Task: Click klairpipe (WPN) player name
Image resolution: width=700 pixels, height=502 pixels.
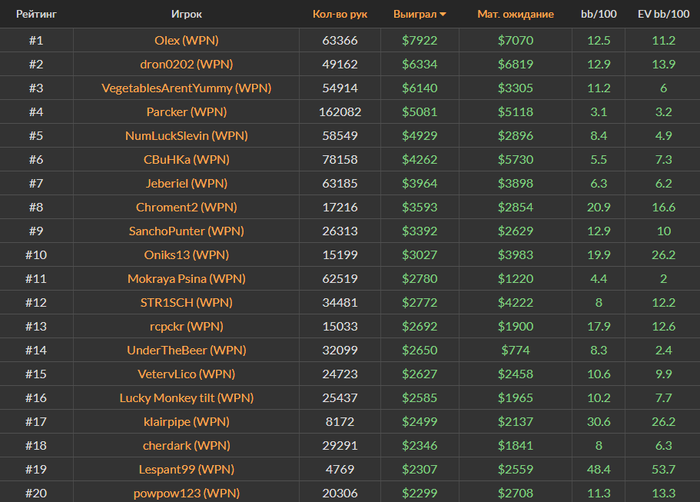Action: point(187,422)
